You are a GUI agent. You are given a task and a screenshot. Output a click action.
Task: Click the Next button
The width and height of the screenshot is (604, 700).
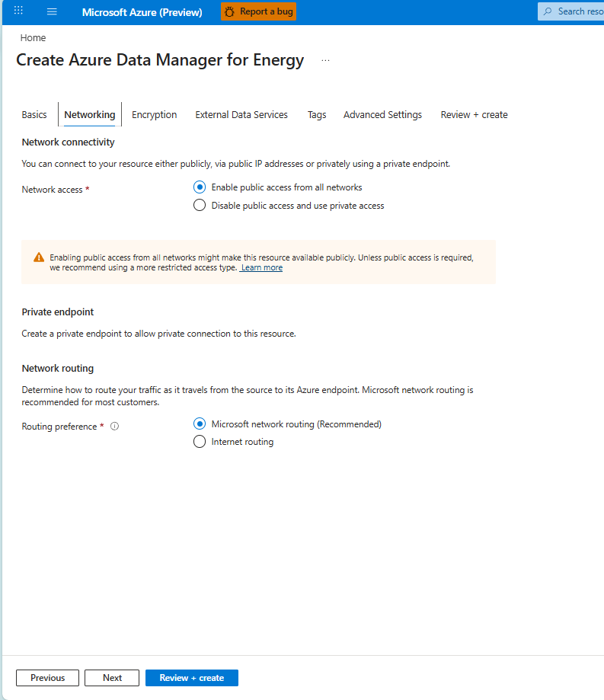[x=112, y=678]
